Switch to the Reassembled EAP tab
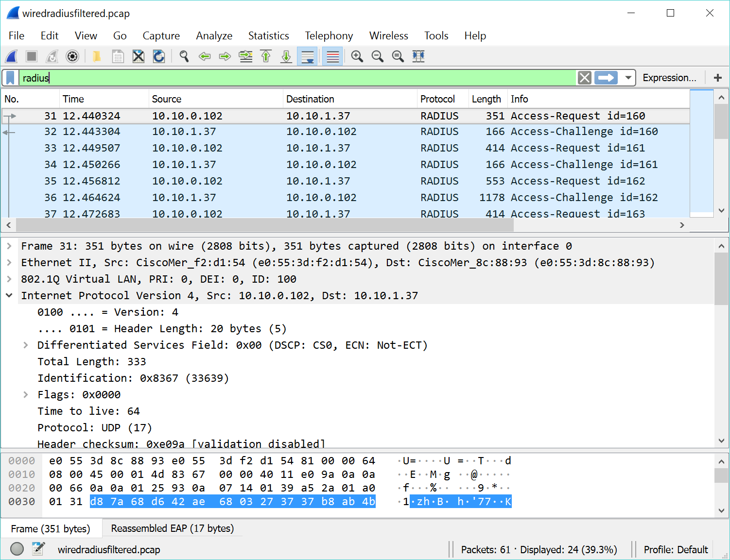730x560 pixels. coord(172,528)
